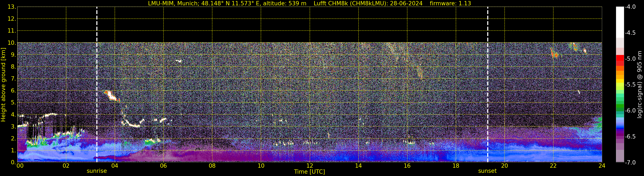Screen dimensions: 644x176
Task: Click the bright white cloud echo near 6 km after sunrise
Action: coord(111,96)
